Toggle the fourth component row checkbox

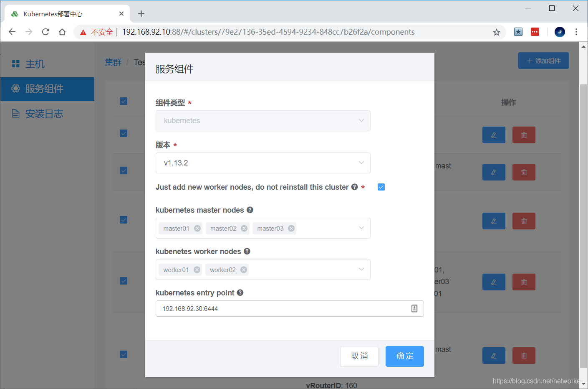click(x=124, y=281)
